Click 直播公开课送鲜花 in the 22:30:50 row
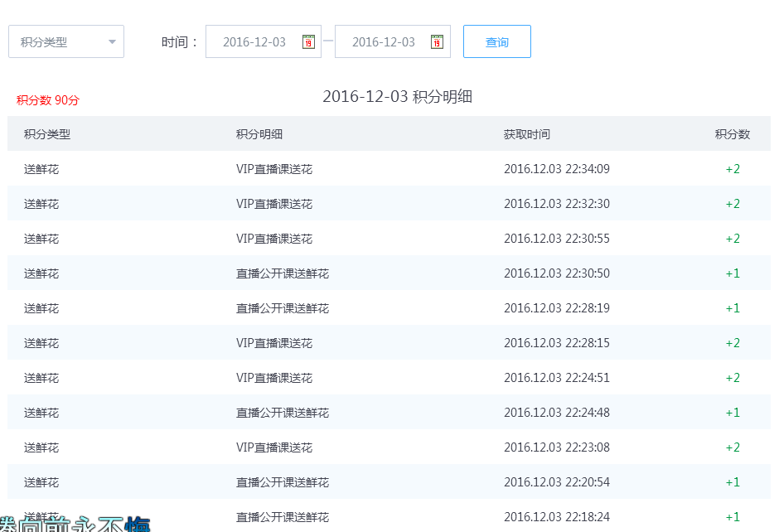The height and width of the screenshot is (532, 774). point(283,273)
